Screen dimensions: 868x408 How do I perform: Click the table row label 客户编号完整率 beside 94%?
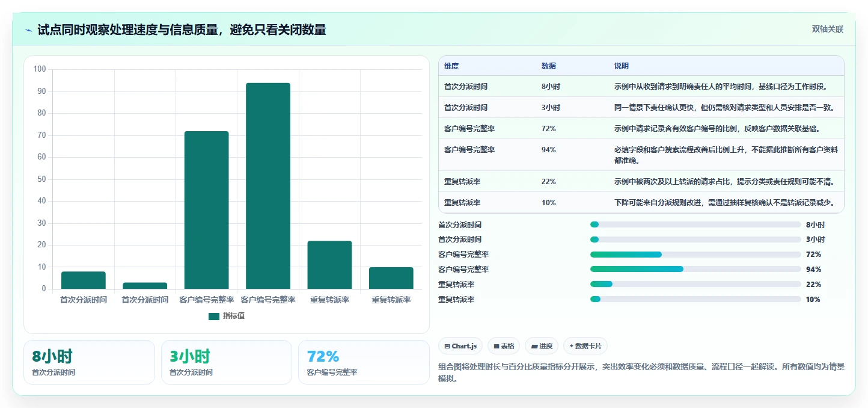click(469, 150)
